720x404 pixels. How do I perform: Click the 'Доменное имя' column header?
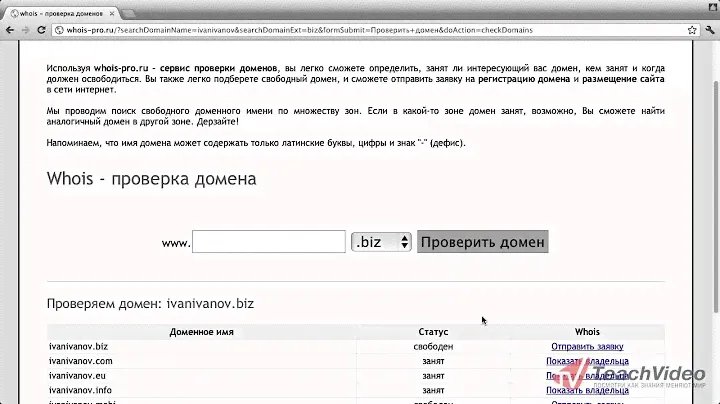point(203,331)
